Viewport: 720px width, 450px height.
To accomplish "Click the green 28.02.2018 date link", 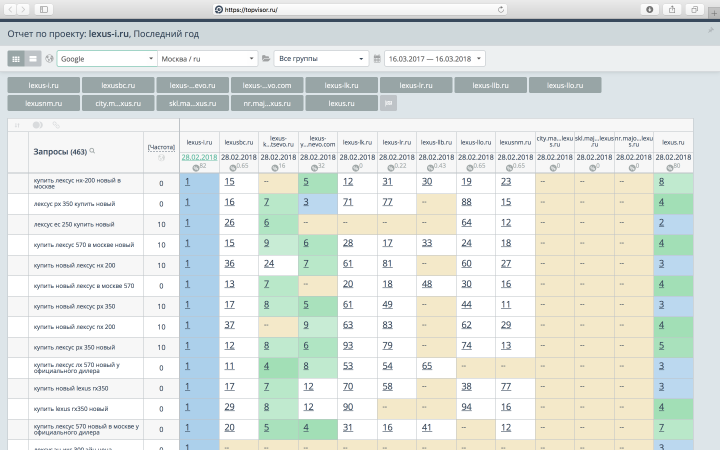I will click(x=199, y=157).
